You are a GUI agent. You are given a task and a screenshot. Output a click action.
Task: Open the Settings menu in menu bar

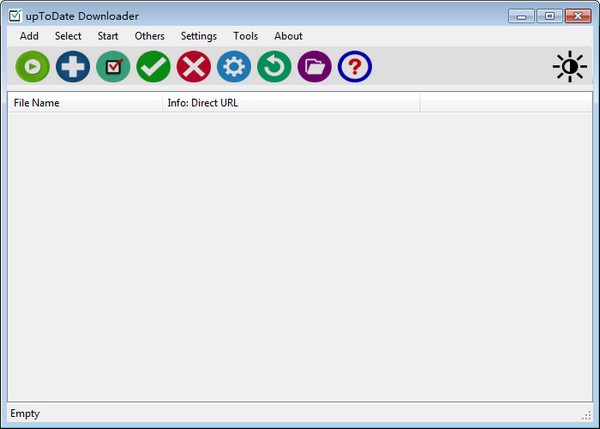(198, 36)
